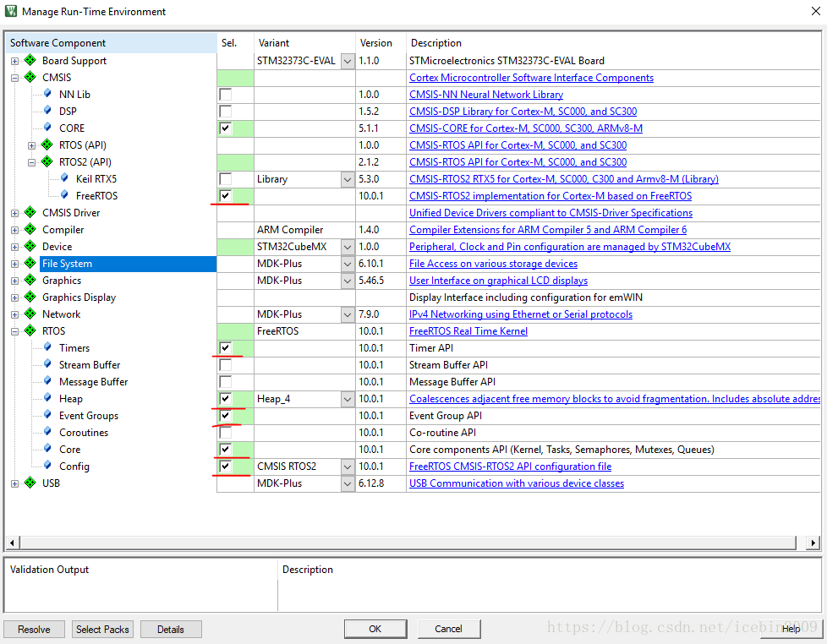Viewport: 827px width, 644px height.
Task: Click the FreeRTOS blue component icon
Action: click(x=64, y=195)
